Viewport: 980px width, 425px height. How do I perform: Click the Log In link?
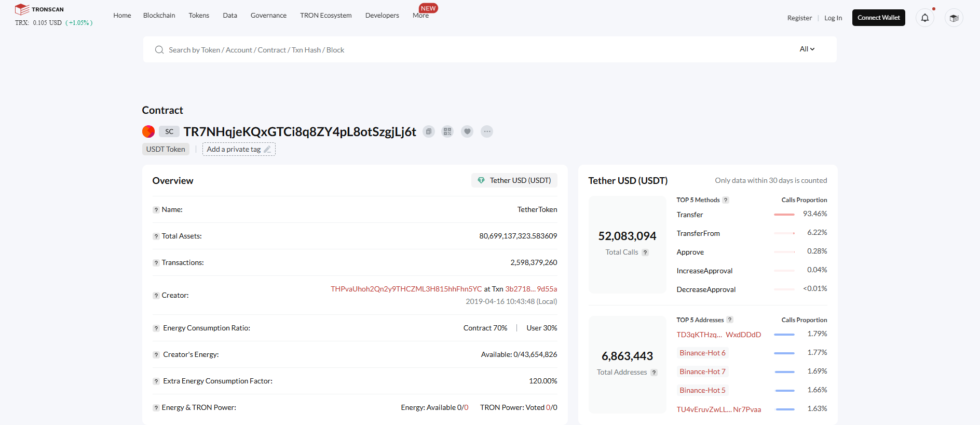click(x=833, y=18)
